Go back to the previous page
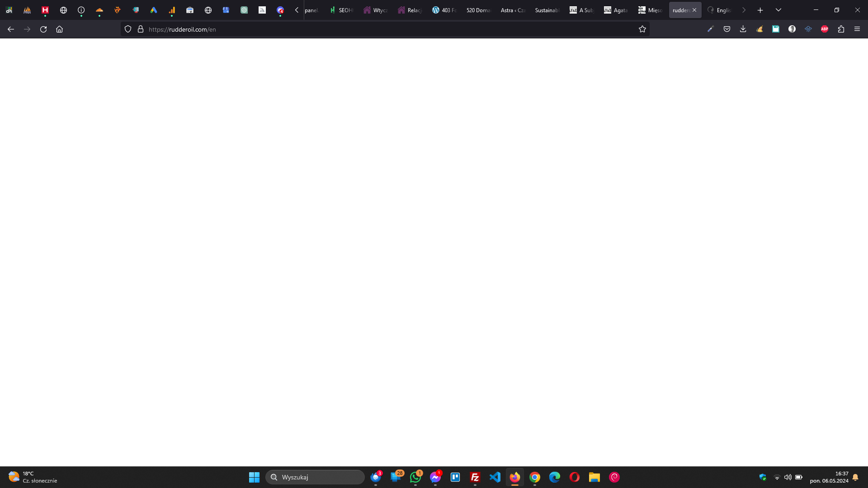This screenshot has height=488, width=868. pos(11,29)
